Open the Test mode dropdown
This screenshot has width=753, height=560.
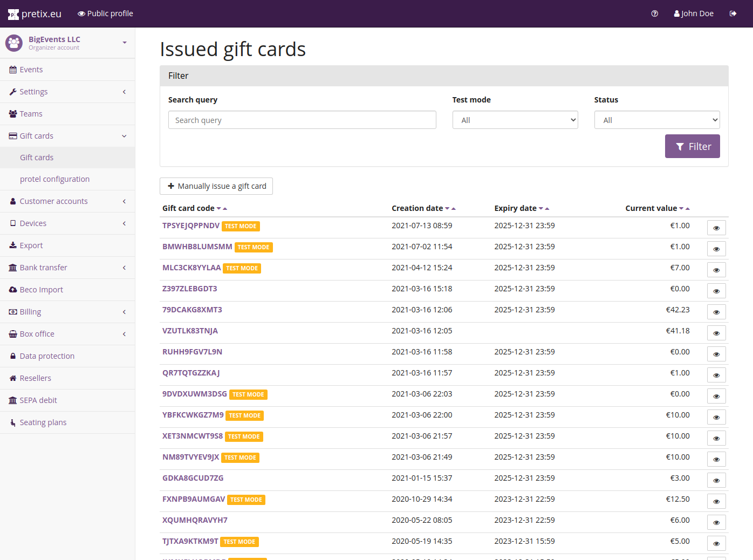tap(515, 120)
